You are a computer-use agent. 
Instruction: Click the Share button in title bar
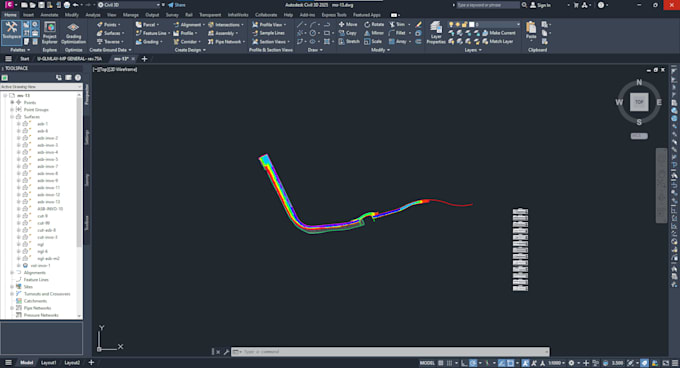point(177,5)
